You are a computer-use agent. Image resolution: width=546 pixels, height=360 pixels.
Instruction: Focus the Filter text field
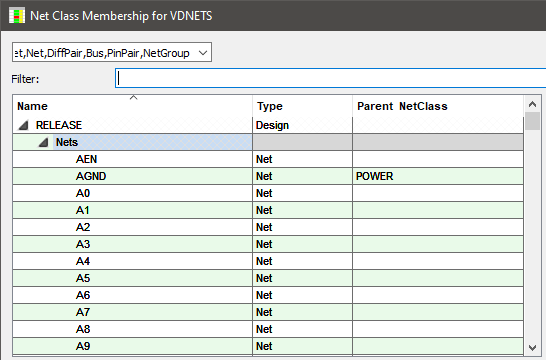click(330, 78)
